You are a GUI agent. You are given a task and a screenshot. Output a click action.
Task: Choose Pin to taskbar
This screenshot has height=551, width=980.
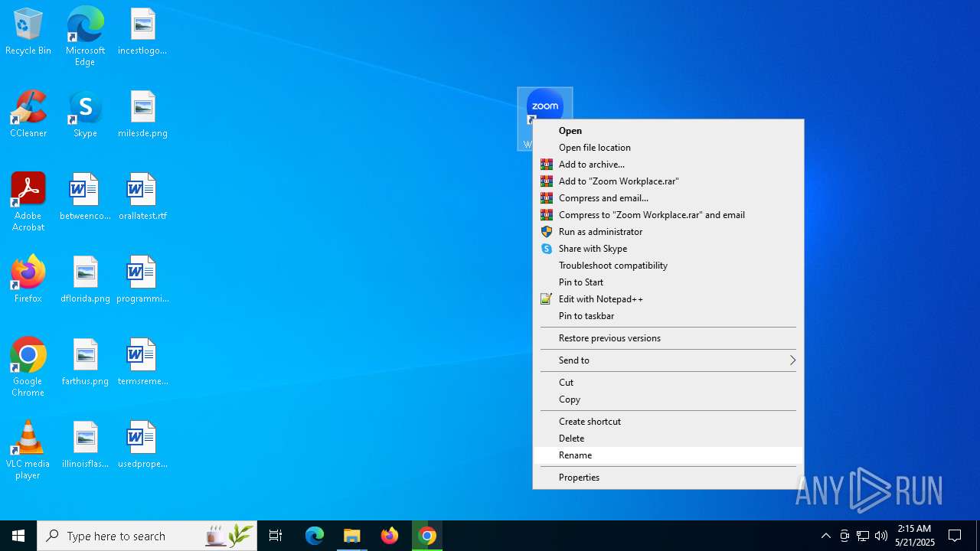pos(668,316)
